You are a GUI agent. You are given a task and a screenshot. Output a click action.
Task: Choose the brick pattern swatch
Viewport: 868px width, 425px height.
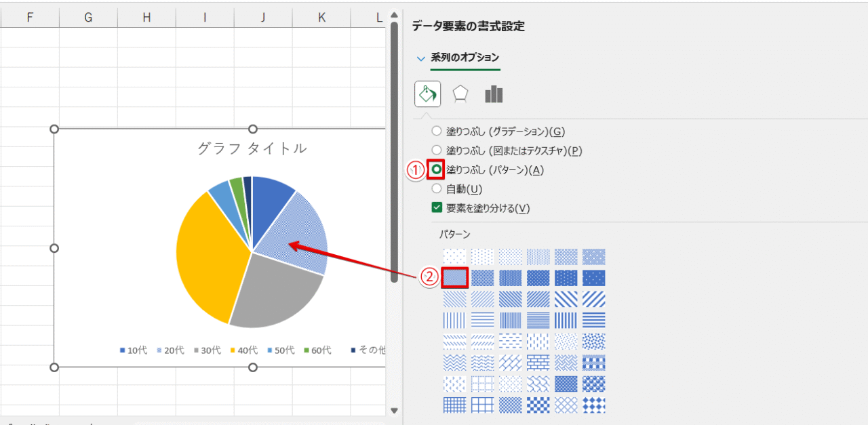pyautogui.click(x=538, y=363)
